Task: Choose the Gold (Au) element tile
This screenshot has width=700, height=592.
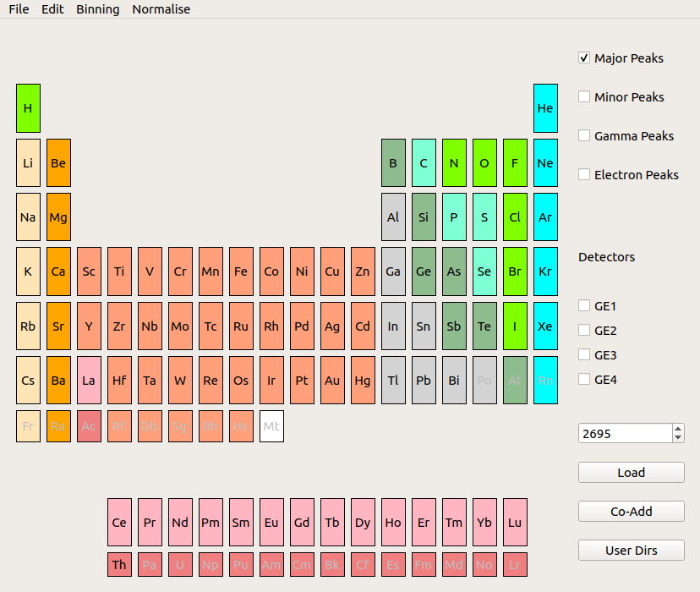Action: 332,380
